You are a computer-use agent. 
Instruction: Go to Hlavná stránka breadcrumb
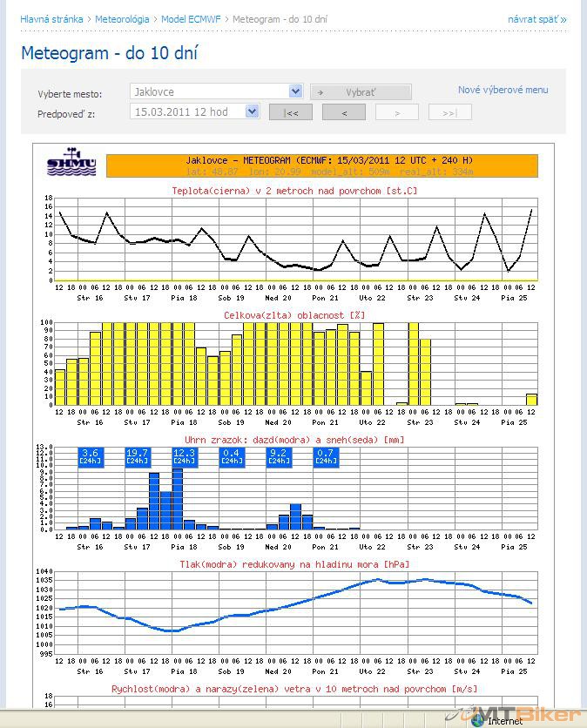[52, 18]
